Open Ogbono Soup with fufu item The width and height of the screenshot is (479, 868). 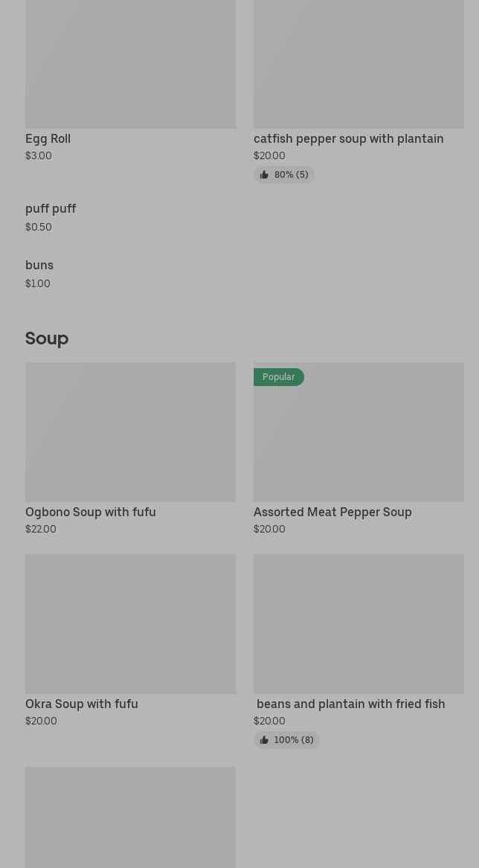(x=91, y=512)
